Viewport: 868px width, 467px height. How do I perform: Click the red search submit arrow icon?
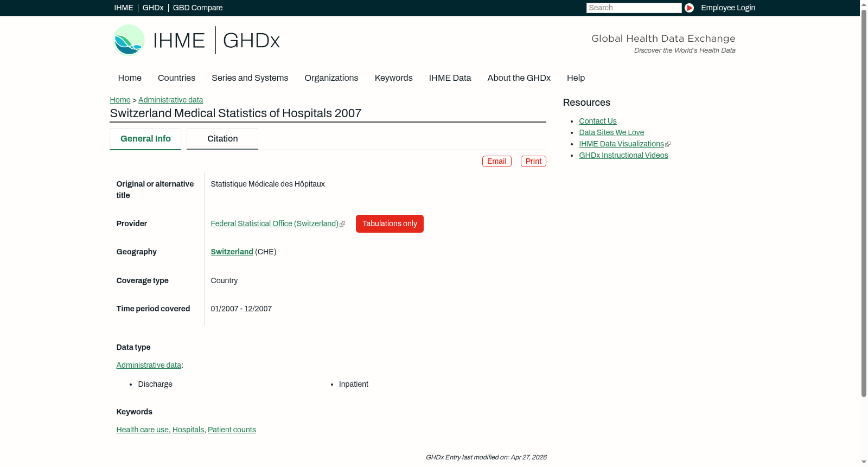click(x=689, y=8)
